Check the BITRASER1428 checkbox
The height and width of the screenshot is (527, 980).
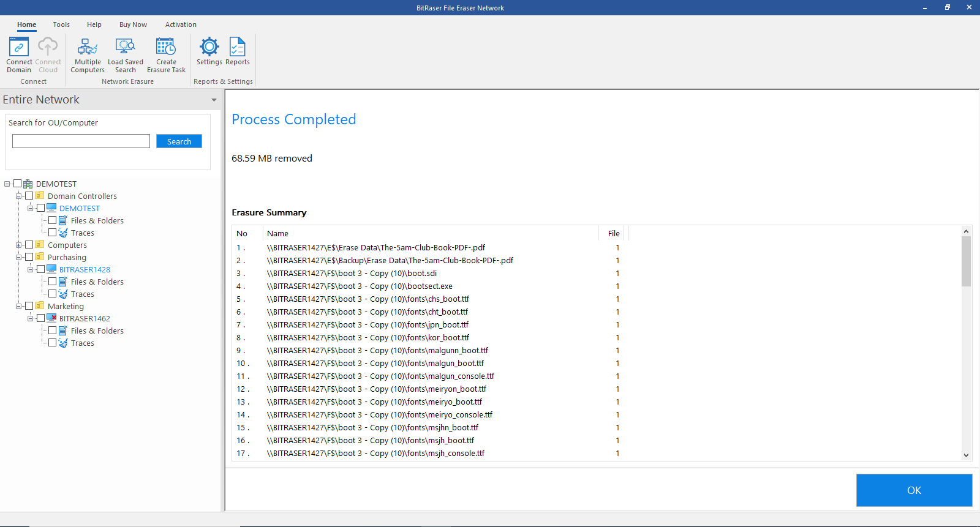tap(40, 269)
